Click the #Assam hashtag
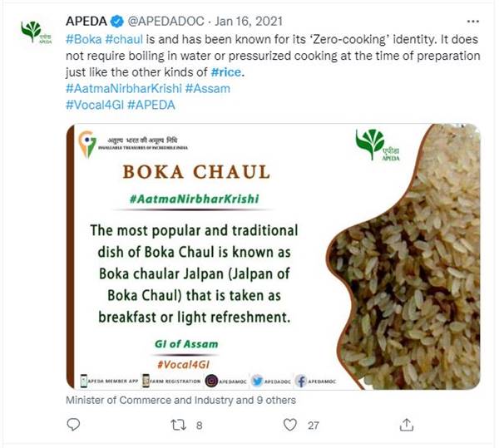This screenshot has height=448, width=499. coord(210,86)
